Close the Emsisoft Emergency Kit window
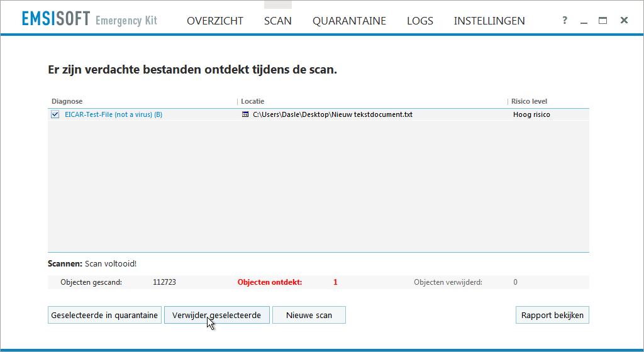This screenshot has width=644, height=352. point(624,20)
